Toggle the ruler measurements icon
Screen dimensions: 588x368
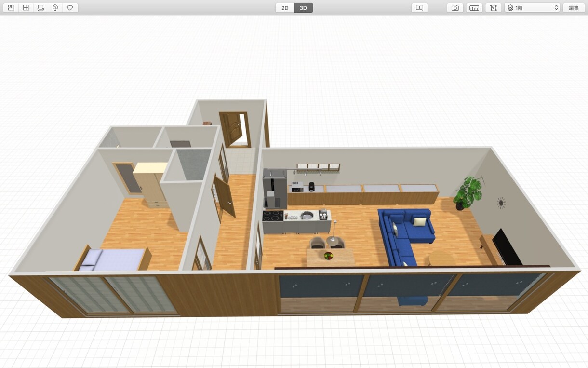tap(474, 8)
